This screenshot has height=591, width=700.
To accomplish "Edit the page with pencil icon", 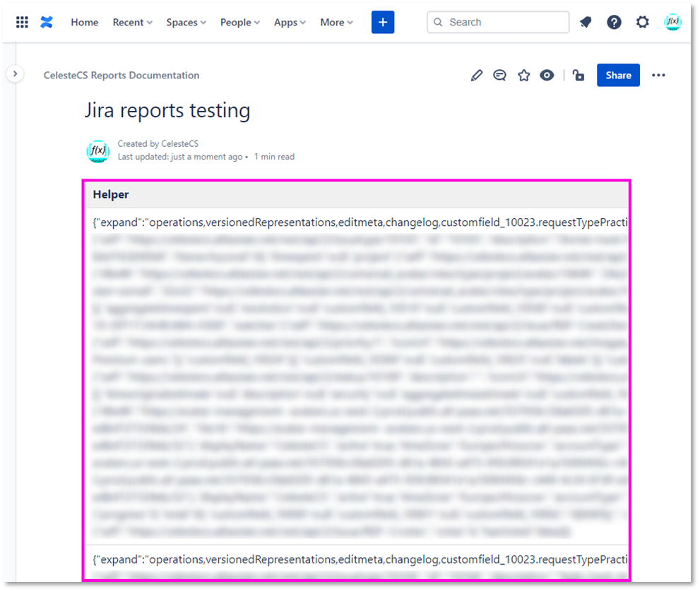I will tap(476, 76).
